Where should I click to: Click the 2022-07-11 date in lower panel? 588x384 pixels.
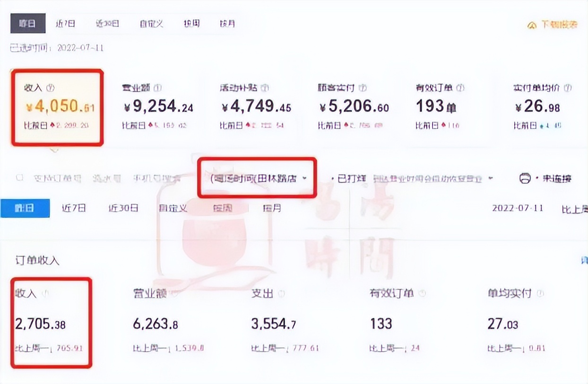click(518, 208)
